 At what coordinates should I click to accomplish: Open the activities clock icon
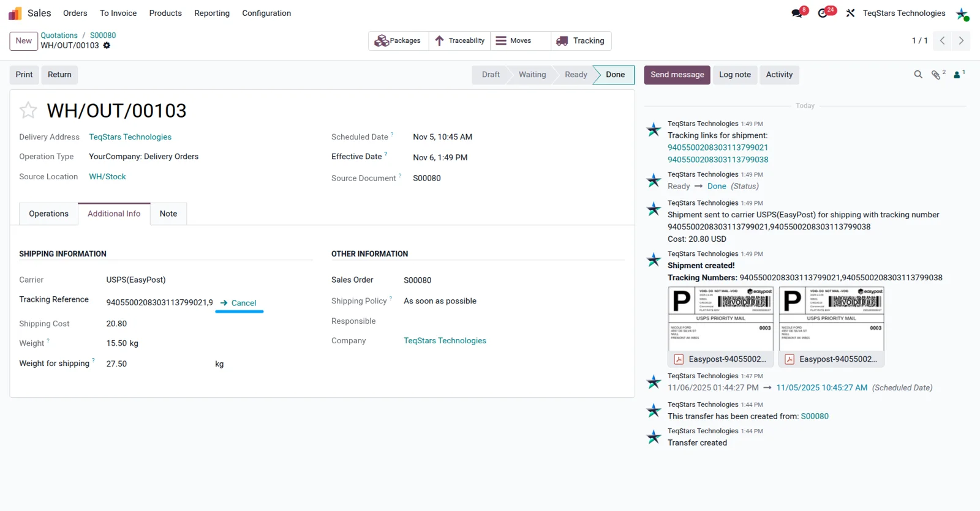click(824, 13)
